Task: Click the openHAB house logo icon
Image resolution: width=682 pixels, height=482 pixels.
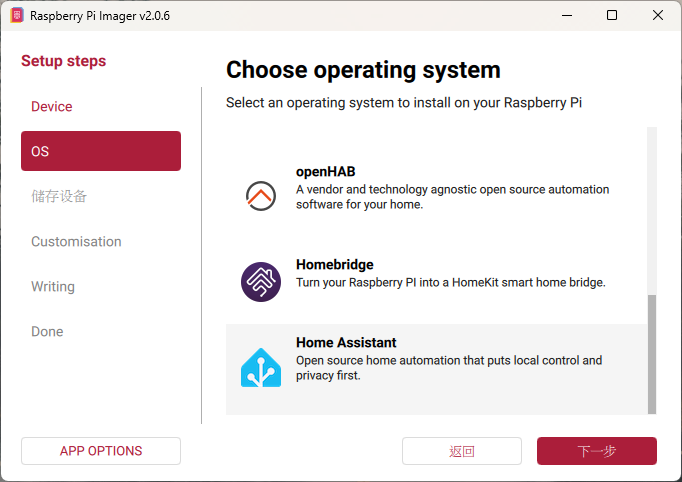Action: (261, 194)
